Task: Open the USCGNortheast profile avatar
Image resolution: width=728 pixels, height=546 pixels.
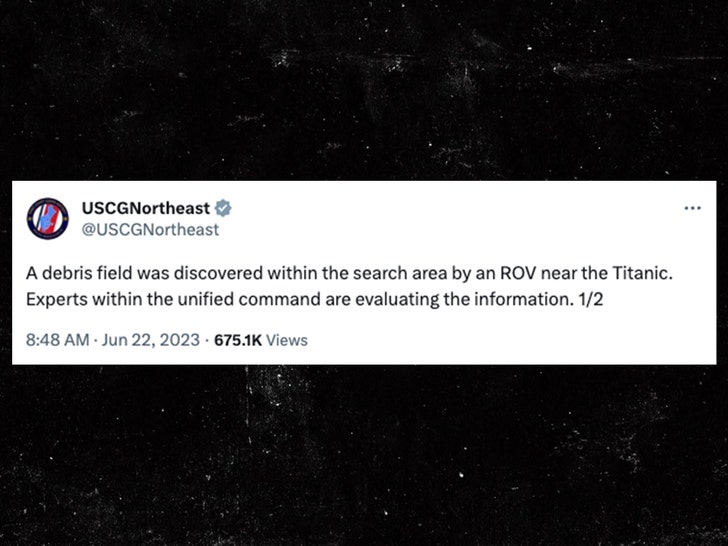Action: (47, 219)
